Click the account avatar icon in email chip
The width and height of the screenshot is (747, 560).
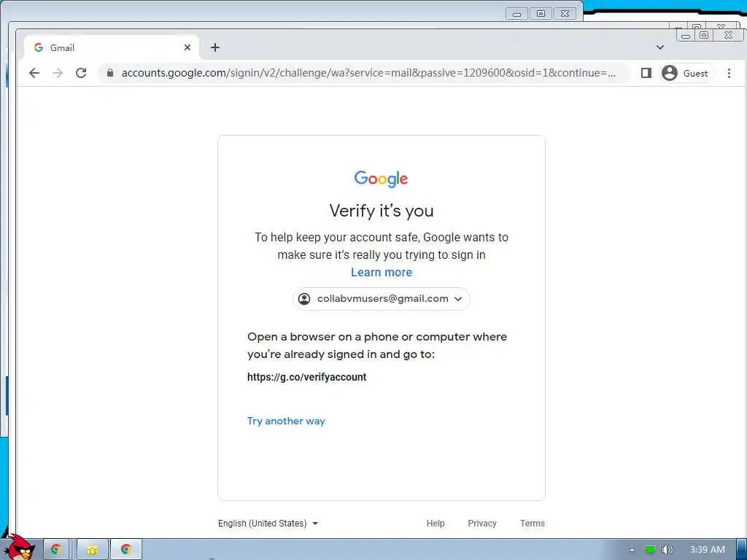[x=304, y=298]
